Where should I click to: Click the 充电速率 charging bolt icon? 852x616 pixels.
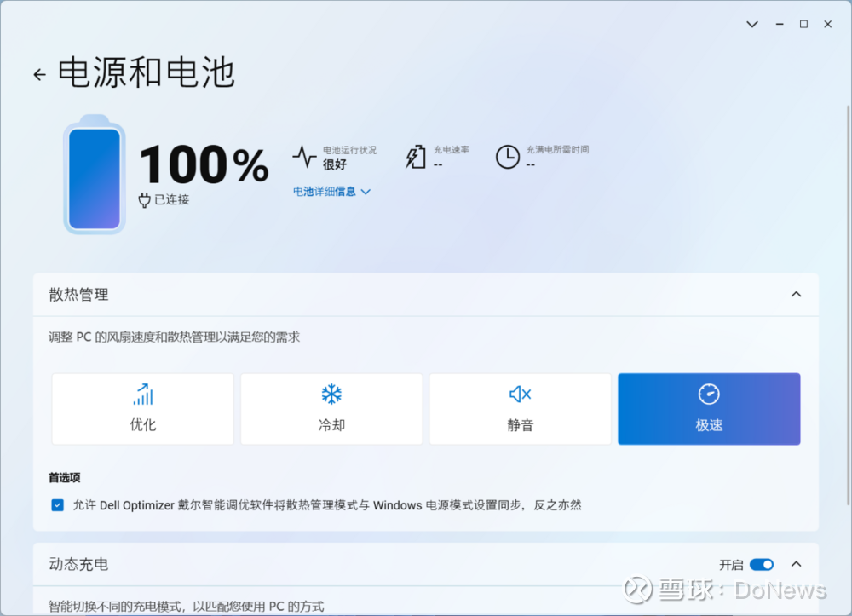tap(416, 157)
